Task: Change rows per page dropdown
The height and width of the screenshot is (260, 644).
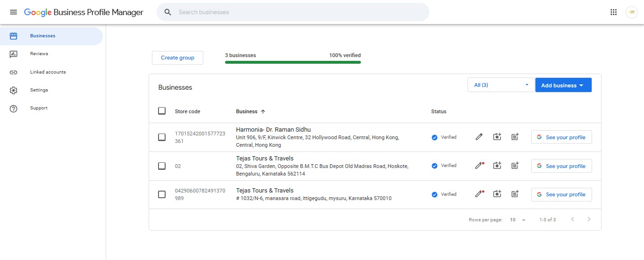Action: pos(518,220)
